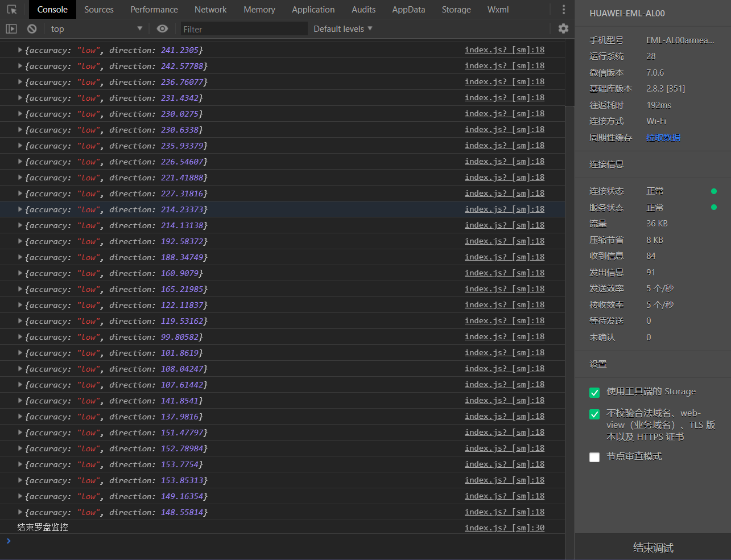This screenshot has width=731, height=560.
Task: Open the Performance tab
Action: click(154, 10)
